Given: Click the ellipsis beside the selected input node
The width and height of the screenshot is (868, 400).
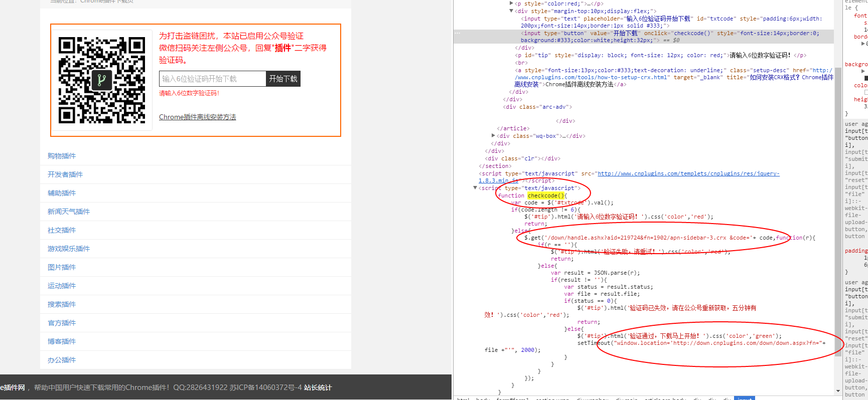Looking at the screenshot, I should tap(457, 33).
